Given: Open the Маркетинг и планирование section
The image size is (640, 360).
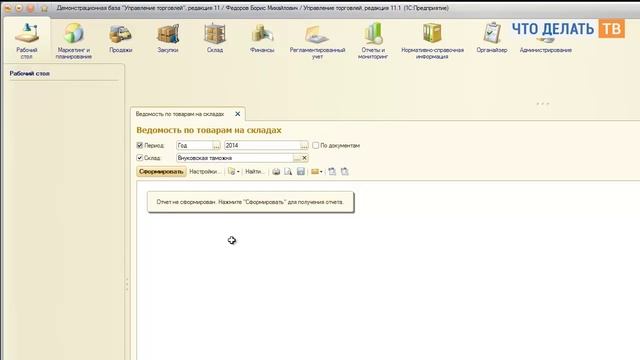Looking at the screenshot, I should tap(73, 41).
